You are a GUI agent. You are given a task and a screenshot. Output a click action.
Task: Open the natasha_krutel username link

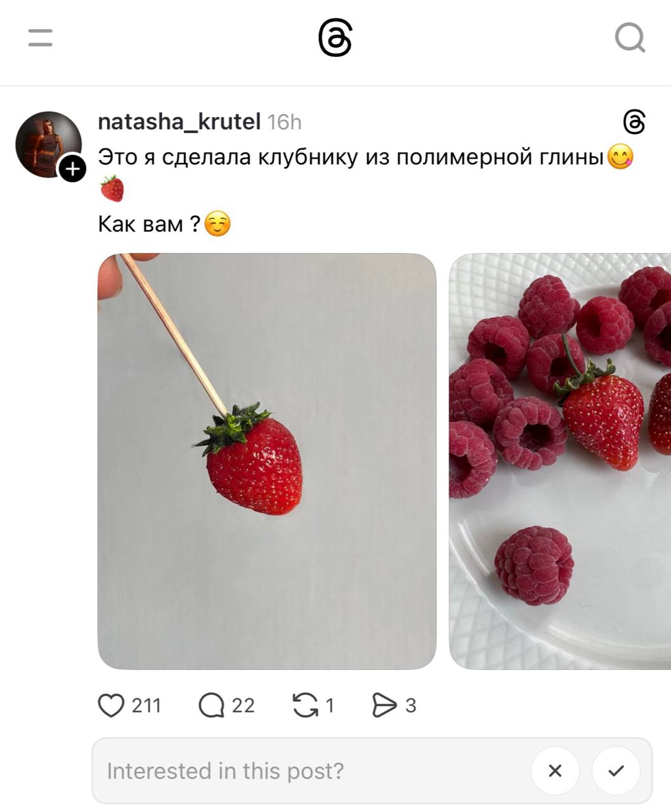tap(179, 121)
